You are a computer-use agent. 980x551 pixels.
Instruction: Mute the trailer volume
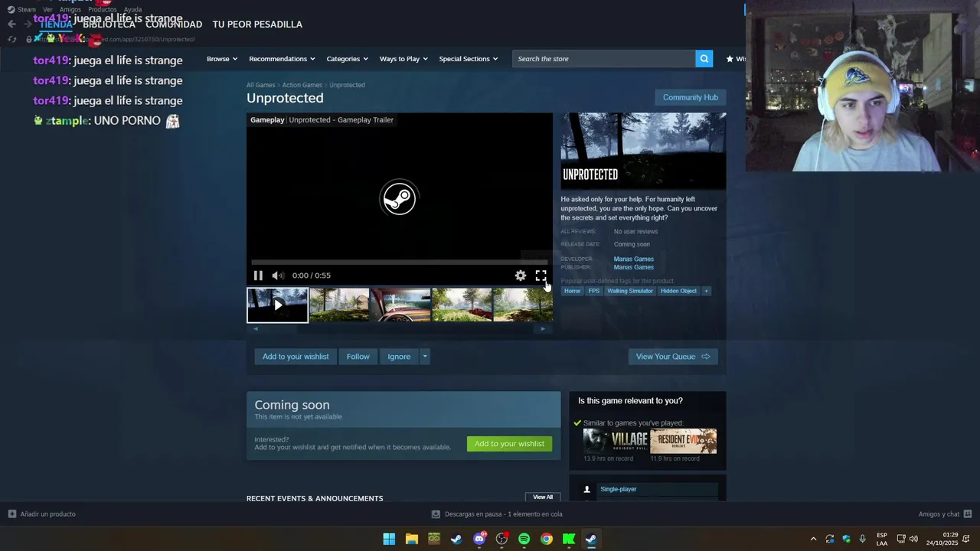coord(278,275)
